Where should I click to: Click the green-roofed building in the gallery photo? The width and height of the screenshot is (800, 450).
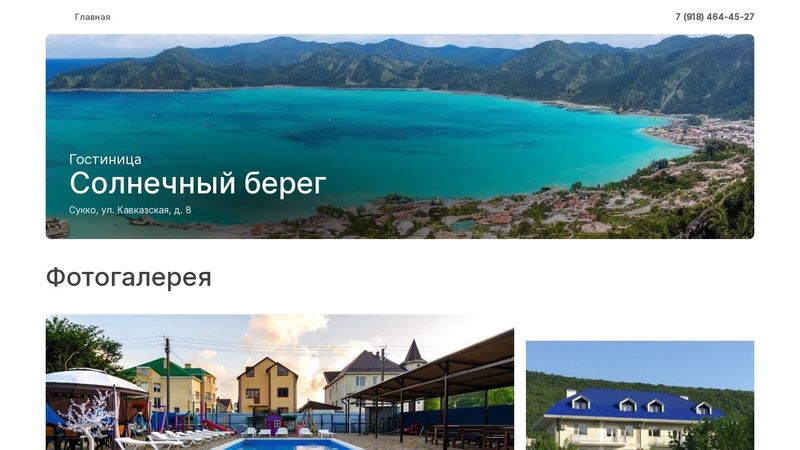coord(173,383)
